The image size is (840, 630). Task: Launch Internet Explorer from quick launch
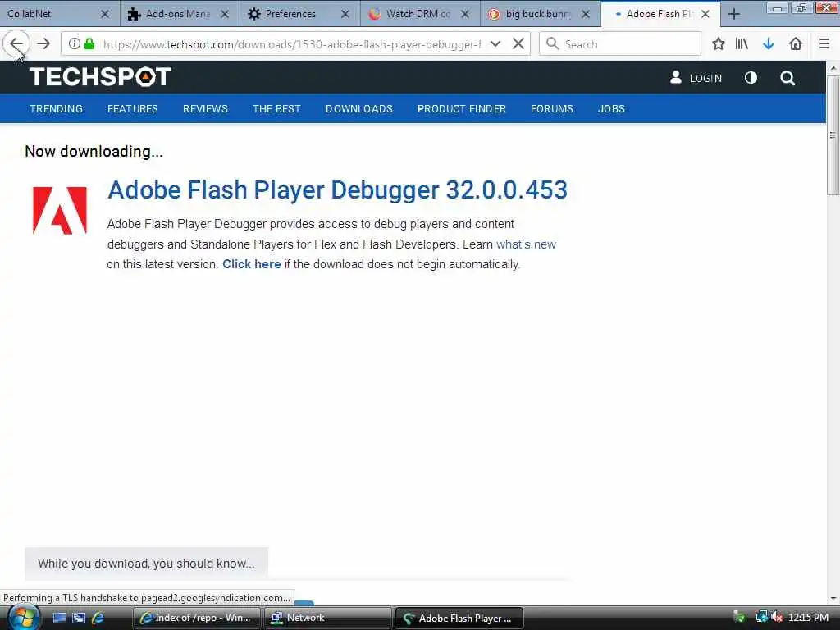(98, 619)
